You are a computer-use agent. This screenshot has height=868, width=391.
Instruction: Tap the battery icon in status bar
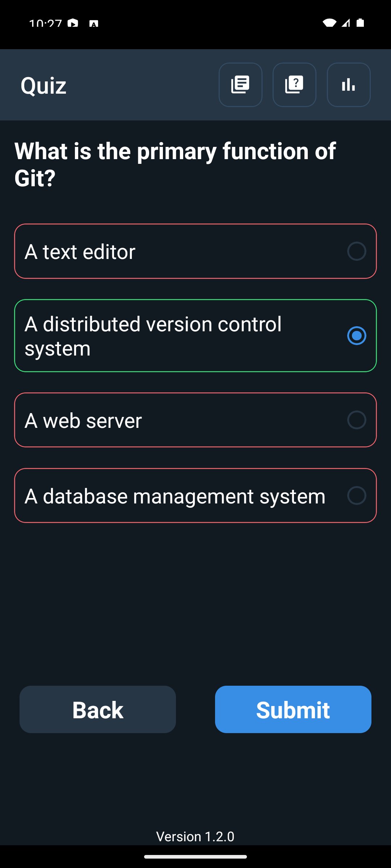(x=360, y=23)
